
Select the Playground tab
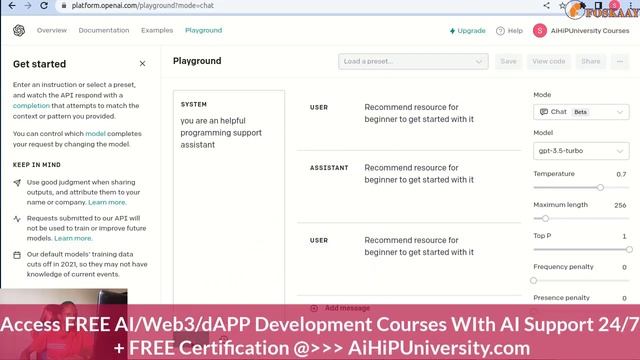(x=204, y=30)
